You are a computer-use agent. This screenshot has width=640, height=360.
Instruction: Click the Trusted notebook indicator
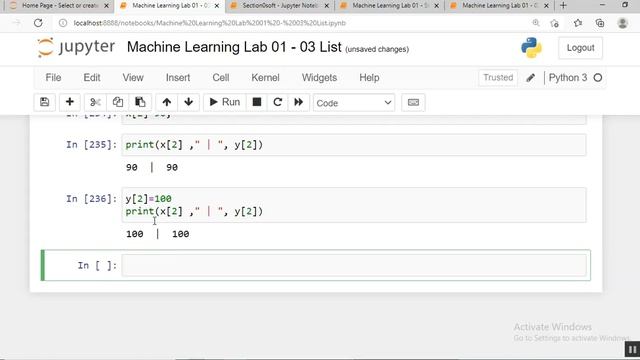pos(498,78)
